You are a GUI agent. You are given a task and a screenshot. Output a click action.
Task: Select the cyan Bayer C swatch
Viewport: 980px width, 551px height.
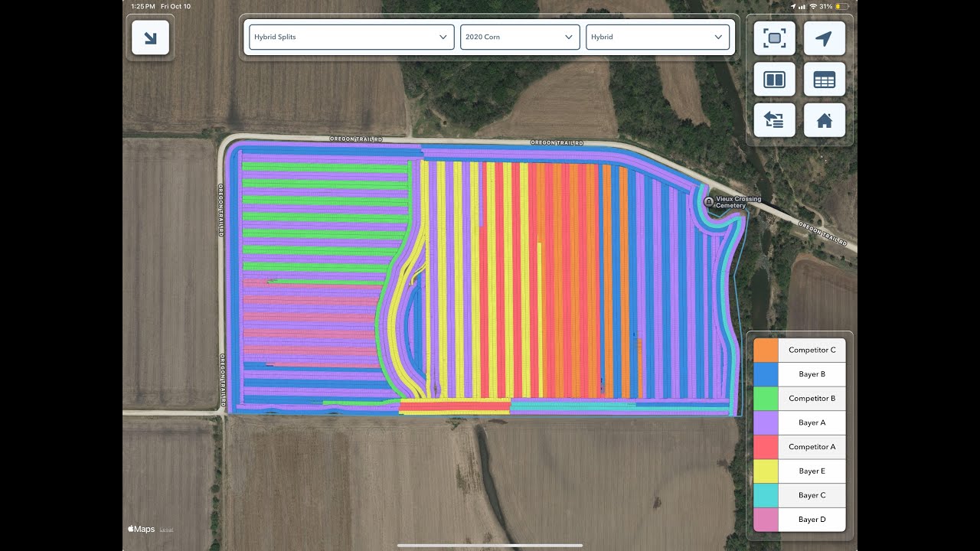(766, 495)
